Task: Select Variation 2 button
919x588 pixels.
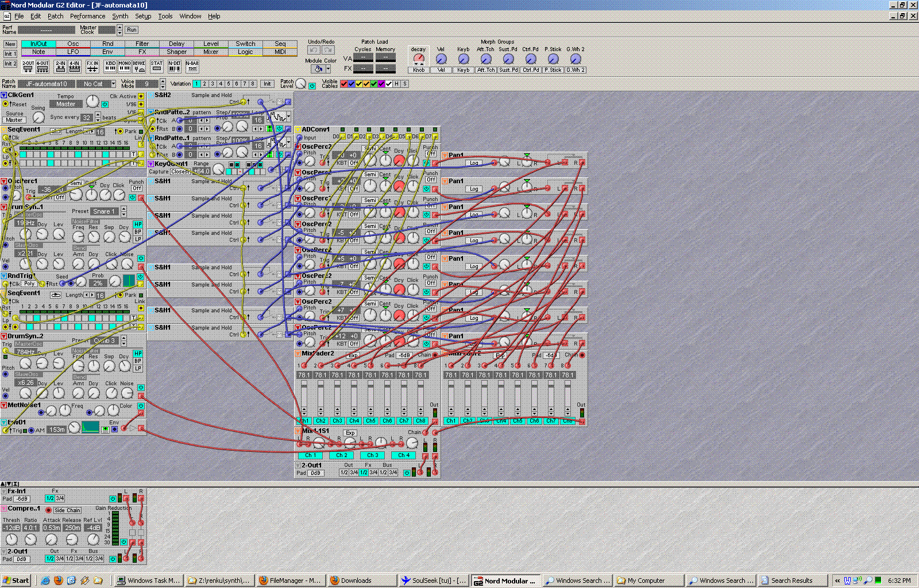Action: 204,84
